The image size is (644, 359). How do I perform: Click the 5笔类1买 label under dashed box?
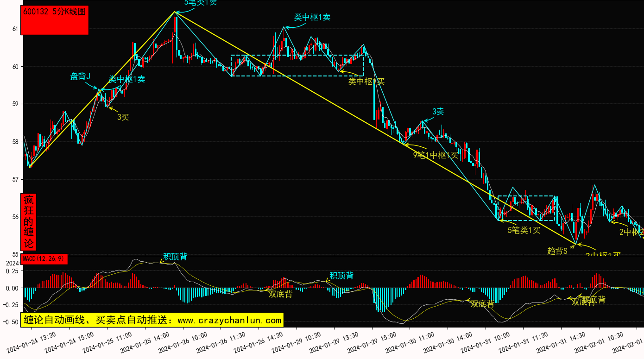click(x=524, y=230)
